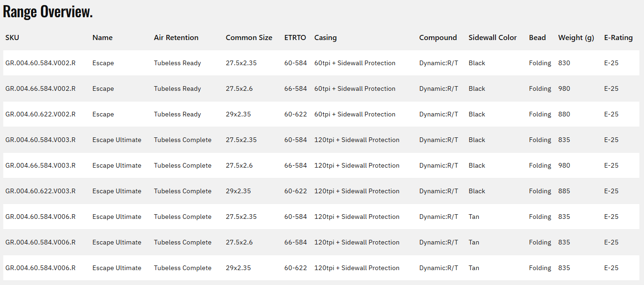Click SKU GR.004.60.622.V002.R
This screenshot has width=644, height=285.
point(41,115)
